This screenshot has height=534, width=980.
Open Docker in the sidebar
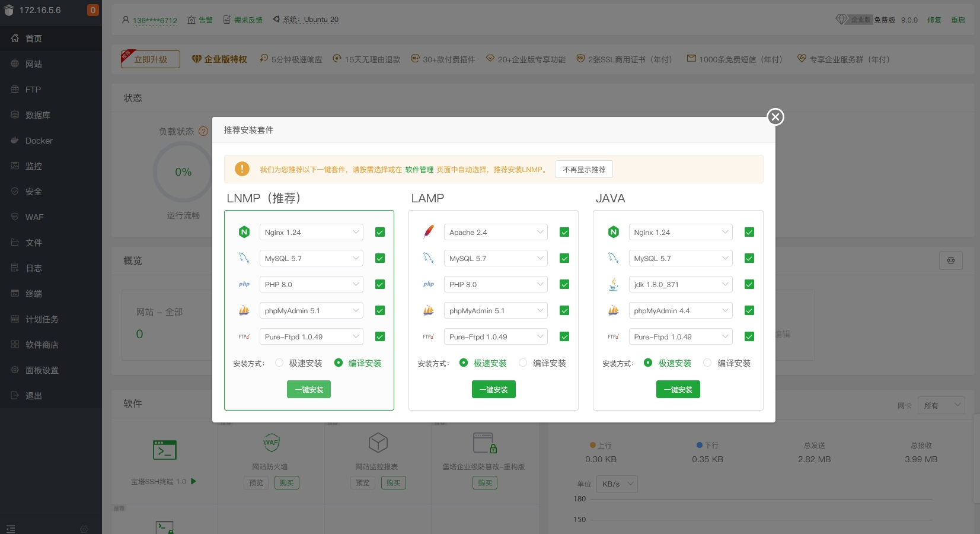(x=51, y=141)
